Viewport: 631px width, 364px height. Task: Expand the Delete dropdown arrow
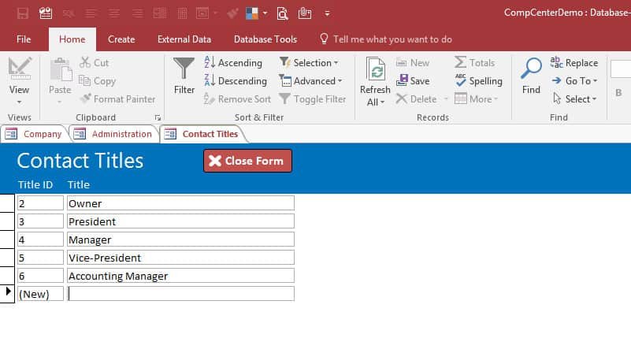coord(446,99)
